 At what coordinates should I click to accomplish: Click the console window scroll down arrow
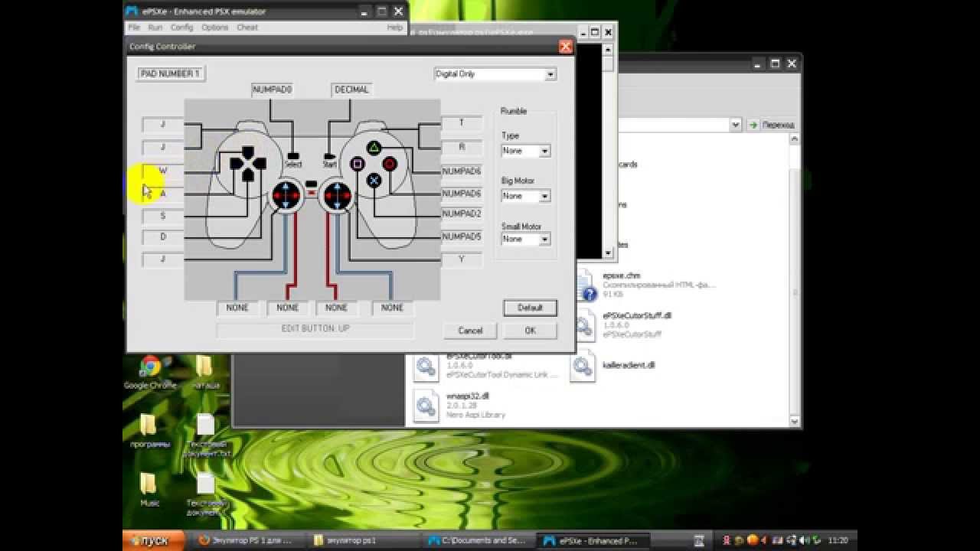coord(608,253)
